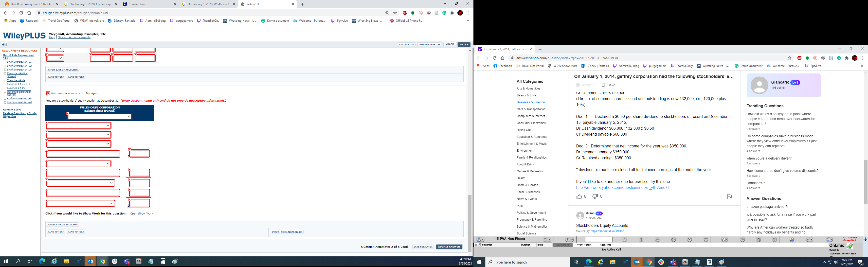Select Business & Finance category
Image resolution: width=868 pixels, height=267 pixels.
click(x=530, y=102)
